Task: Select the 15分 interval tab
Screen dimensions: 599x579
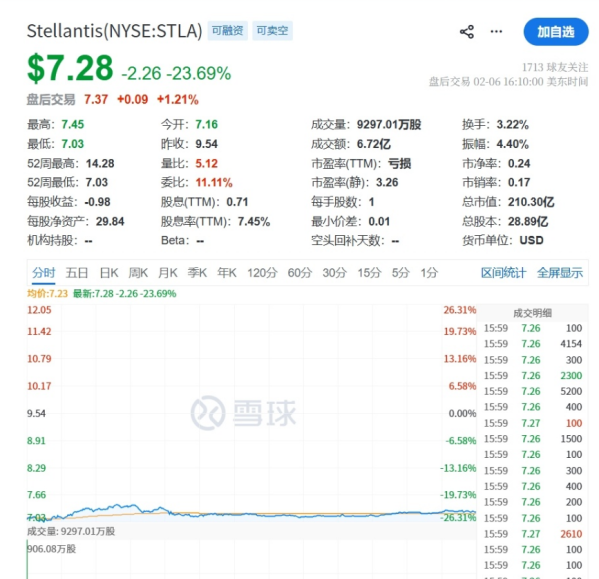Action: pyautogui.click(x=369, y=273)
